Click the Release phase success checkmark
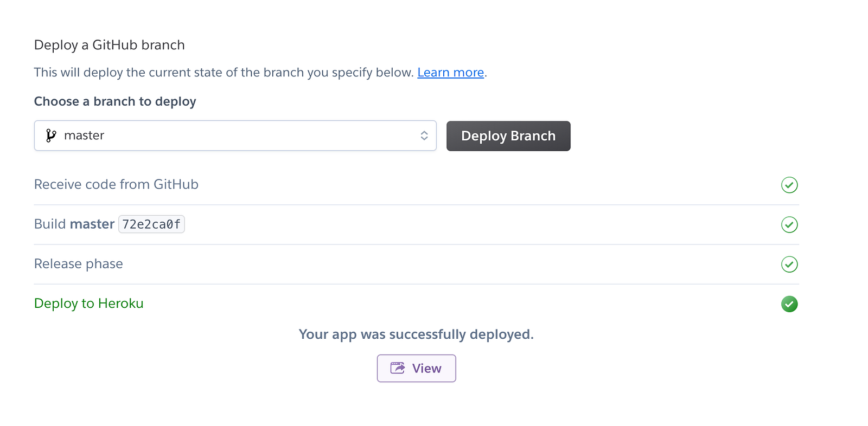The width and height of the screenshot is (868, 426). 789,264
